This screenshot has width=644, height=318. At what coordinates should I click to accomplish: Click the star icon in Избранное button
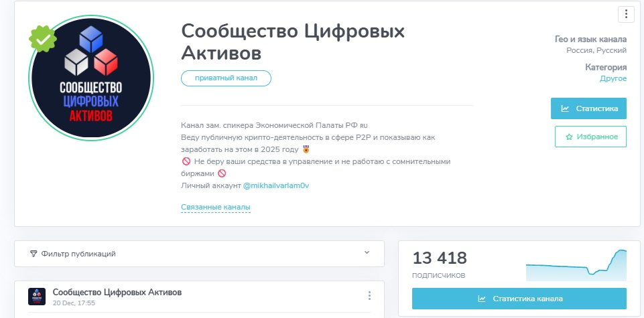tap(569, 137)
